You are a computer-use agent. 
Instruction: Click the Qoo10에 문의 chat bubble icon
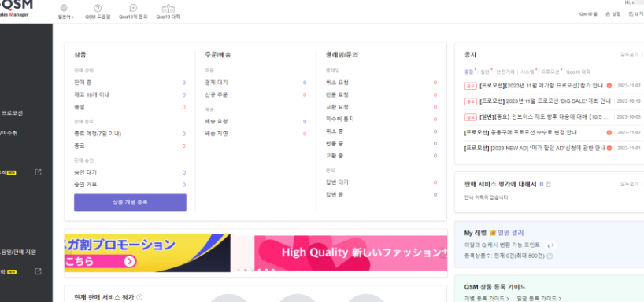coord(133,8)
